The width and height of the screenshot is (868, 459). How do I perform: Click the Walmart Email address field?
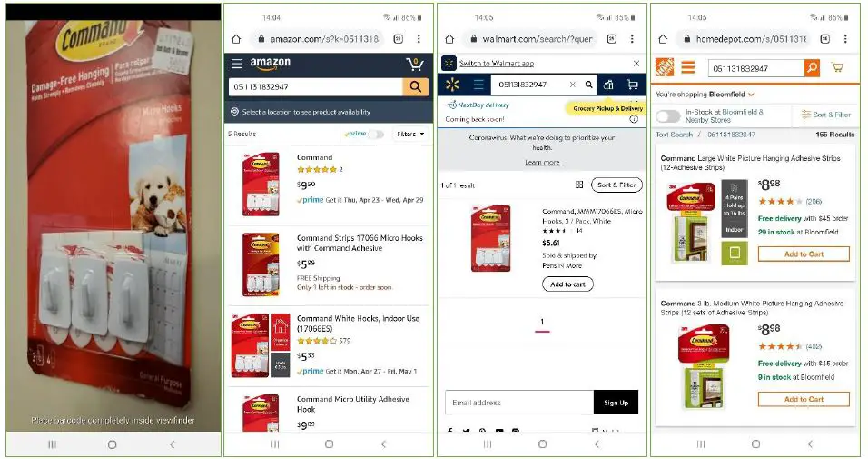pyautogui.click(x=519, y=403)
